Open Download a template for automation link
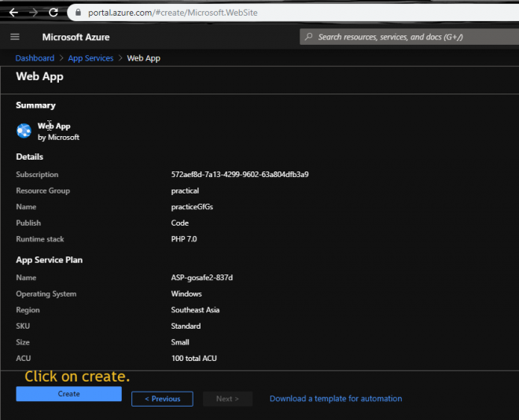 pyautogui.click(x=336, y=399)
